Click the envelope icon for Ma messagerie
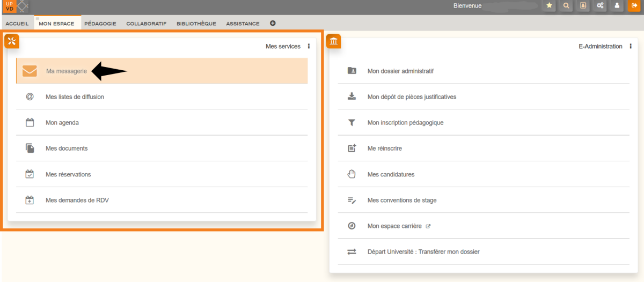The width and height of the screenshot is (644, 282). (30, 71)
